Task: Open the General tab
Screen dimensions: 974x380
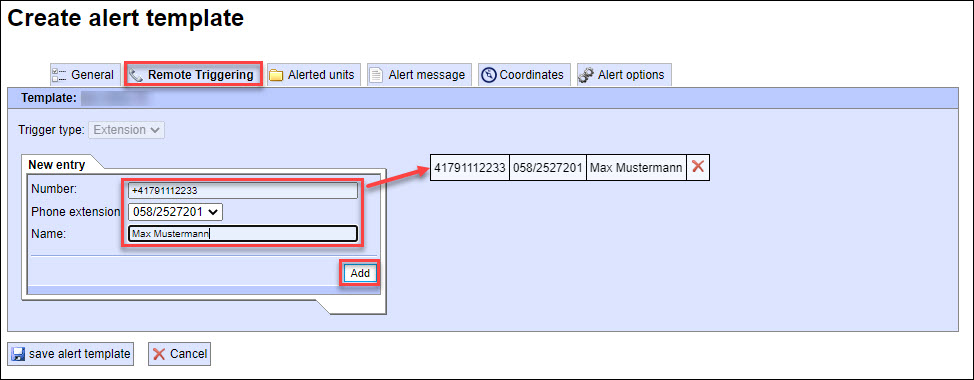Action: (x=84, y=75)
